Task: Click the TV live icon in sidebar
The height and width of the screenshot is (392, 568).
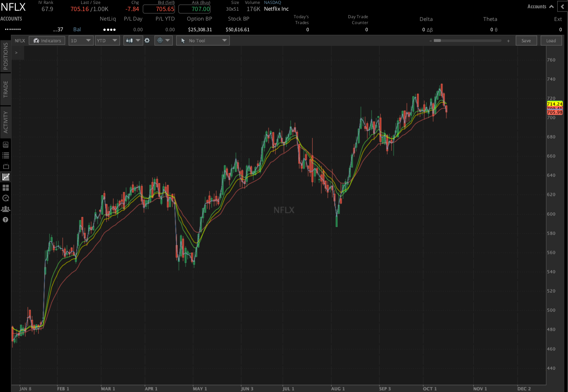Action: coord(6,166)
